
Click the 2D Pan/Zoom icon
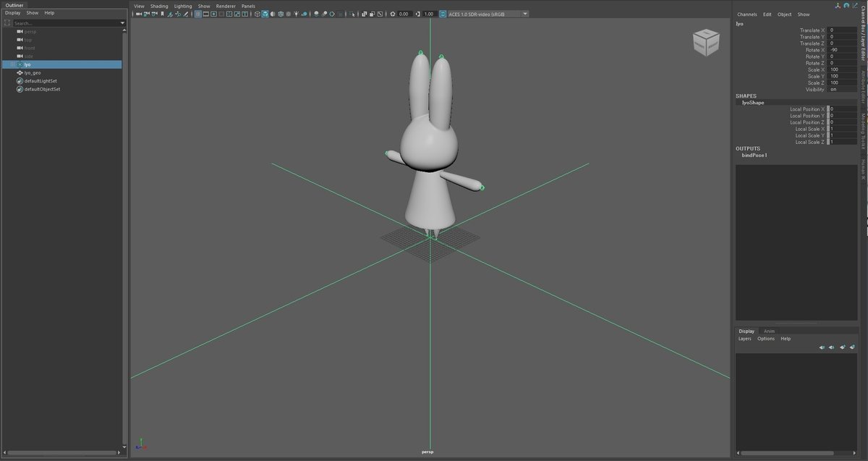pyautogui.click(x=178, y=14)
